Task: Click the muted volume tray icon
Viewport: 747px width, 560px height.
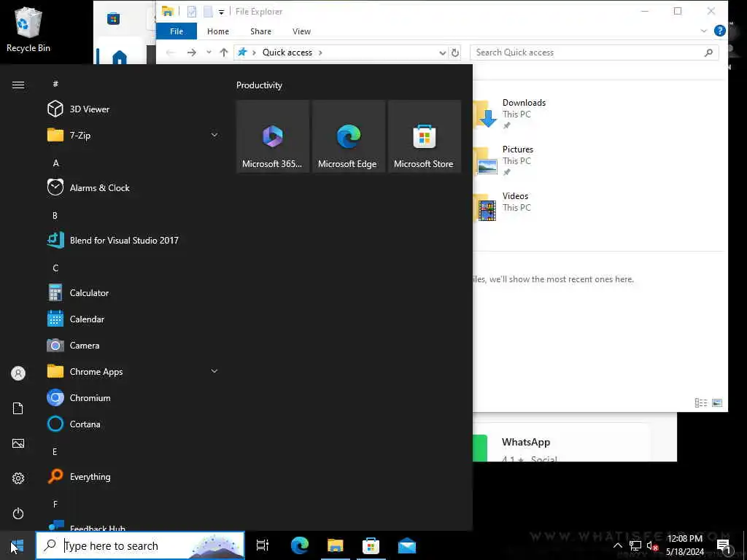Action: pyautogui.click(x=651, y=545)
